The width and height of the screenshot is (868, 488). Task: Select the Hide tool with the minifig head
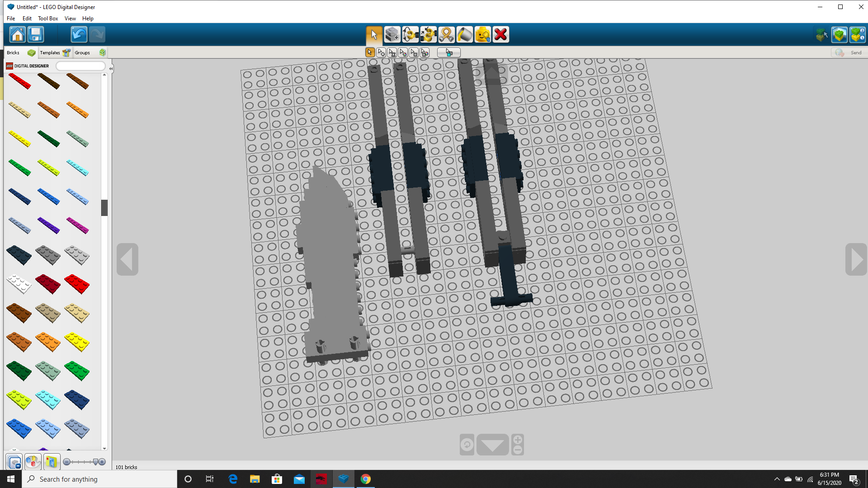(483, 34)
